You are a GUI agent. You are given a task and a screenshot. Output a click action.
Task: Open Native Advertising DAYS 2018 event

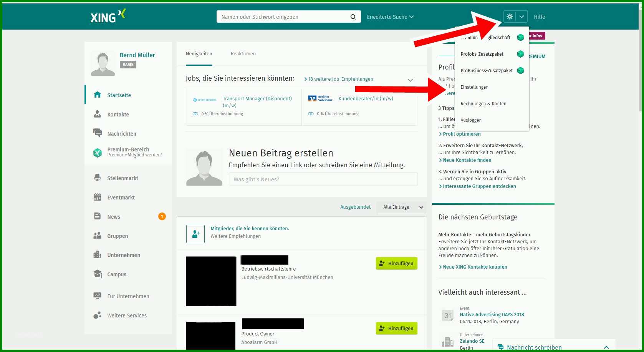[x=492, y=315]
